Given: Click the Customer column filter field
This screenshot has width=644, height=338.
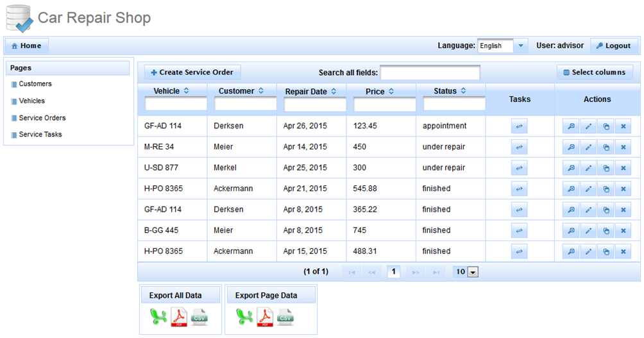Looking at the screenshot, I should [x=246, y=104].
